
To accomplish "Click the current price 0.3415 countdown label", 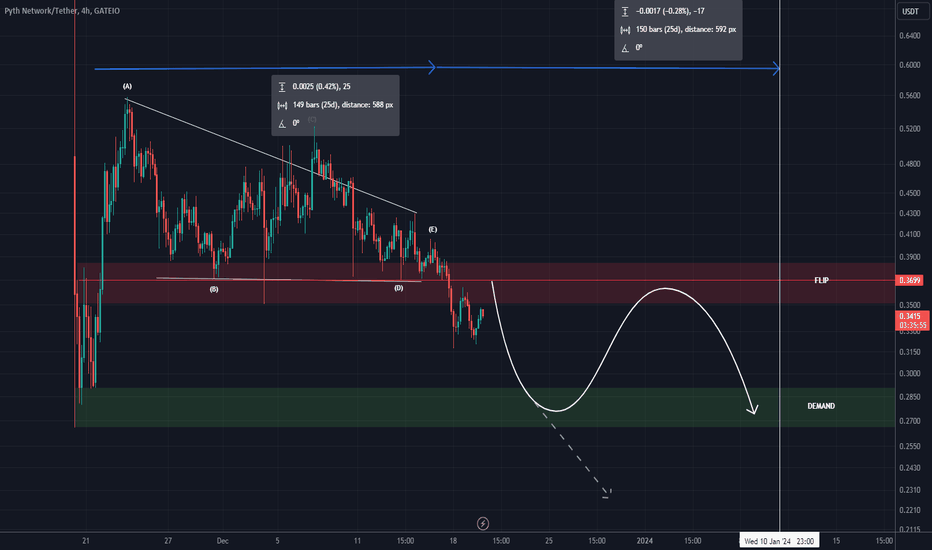I will [x=912, y=320].
